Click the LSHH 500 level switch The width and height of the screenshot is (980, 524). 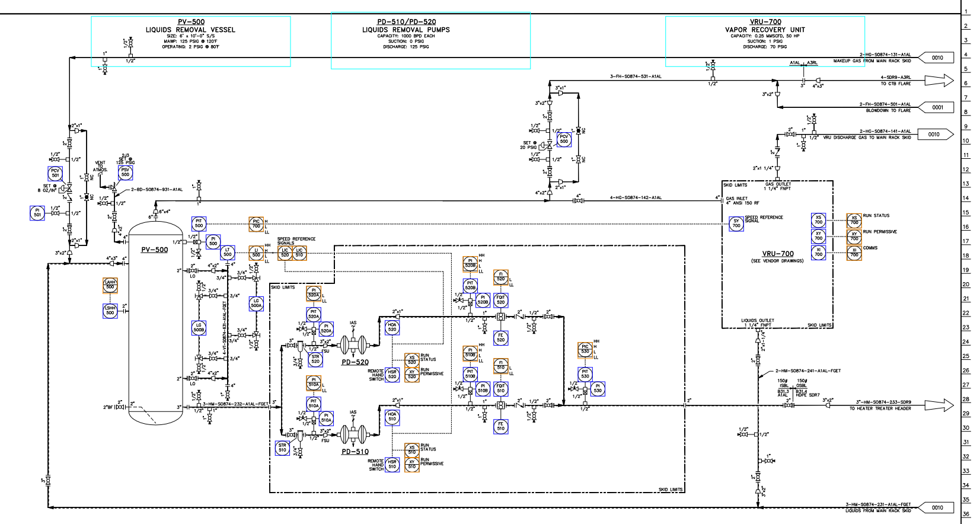110,311
